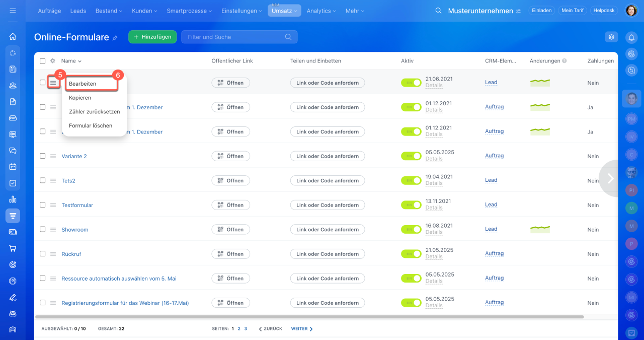Expand the Kunden dropdown menu
Viewport: 644px width, 340px height.
coord(144,11)
